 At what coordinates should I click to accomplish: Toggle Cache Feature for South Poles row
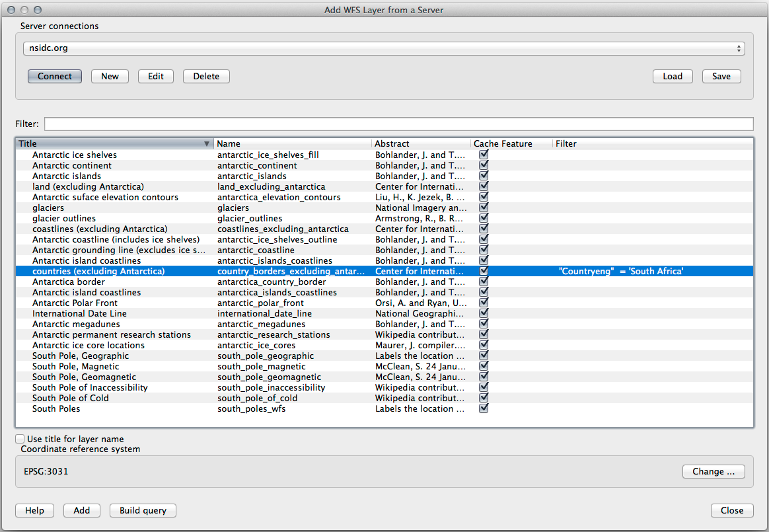click(484, 408)
